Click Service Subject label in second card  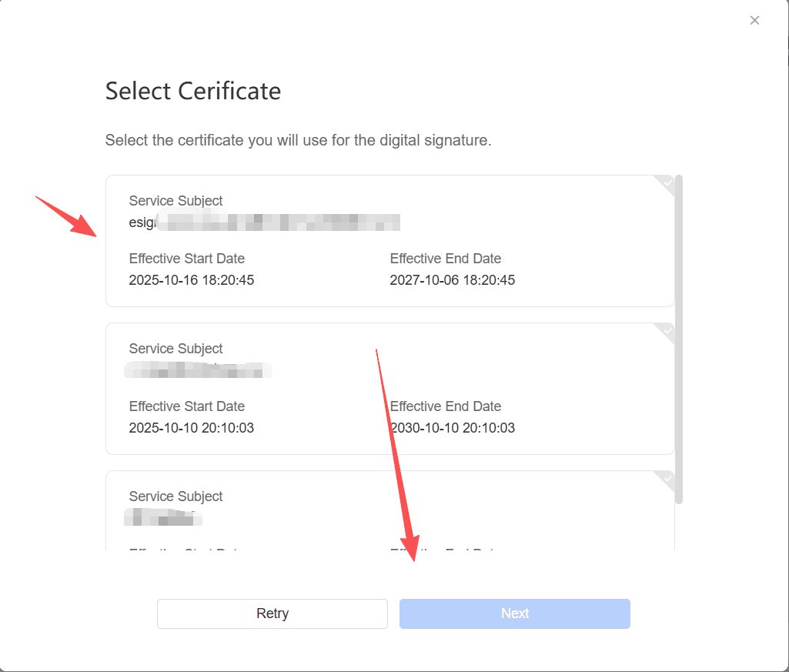(176, 349)
